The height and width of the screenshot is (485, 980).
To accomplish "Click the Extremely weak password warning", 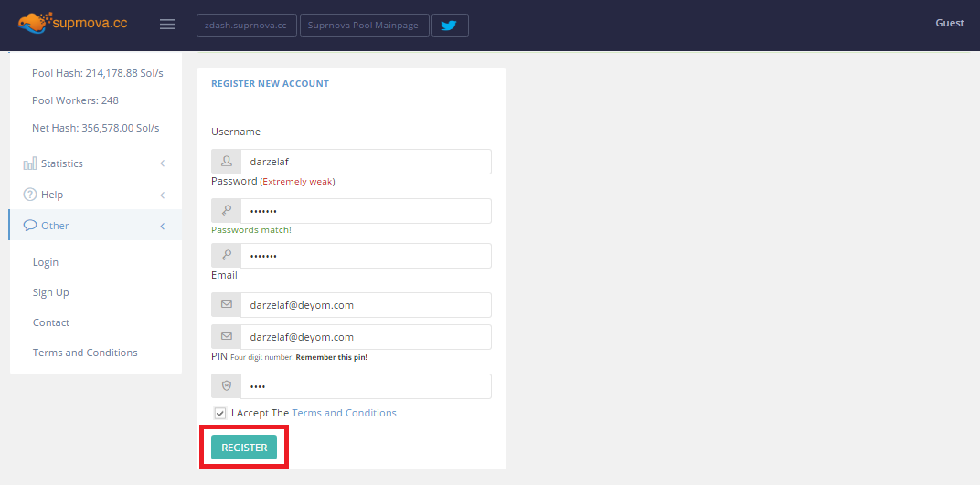I will tap(297, 182).
